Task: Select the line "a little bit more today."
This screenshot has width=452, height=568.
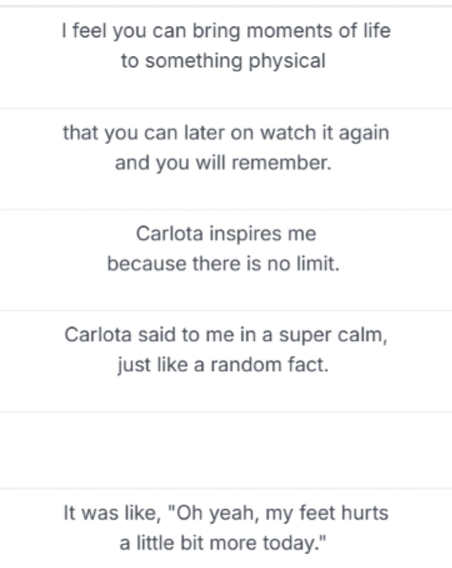Action: [x=223, y=543]
